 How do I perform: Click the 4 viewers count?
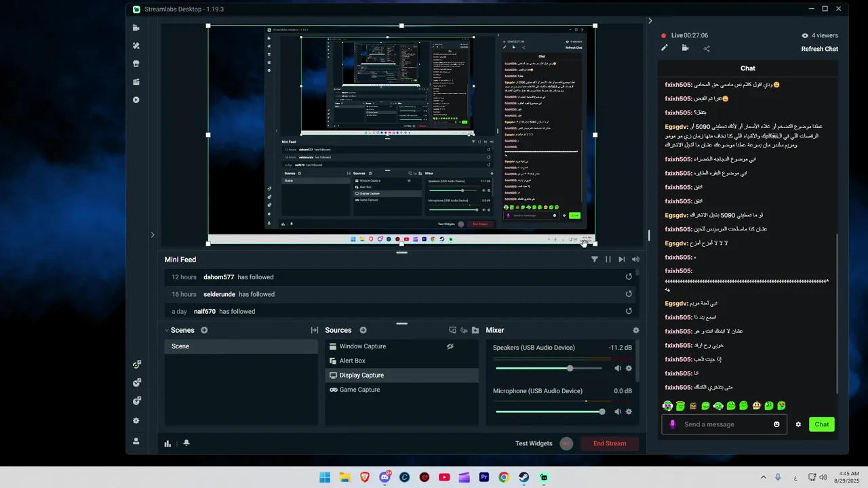tap(819, 35)
